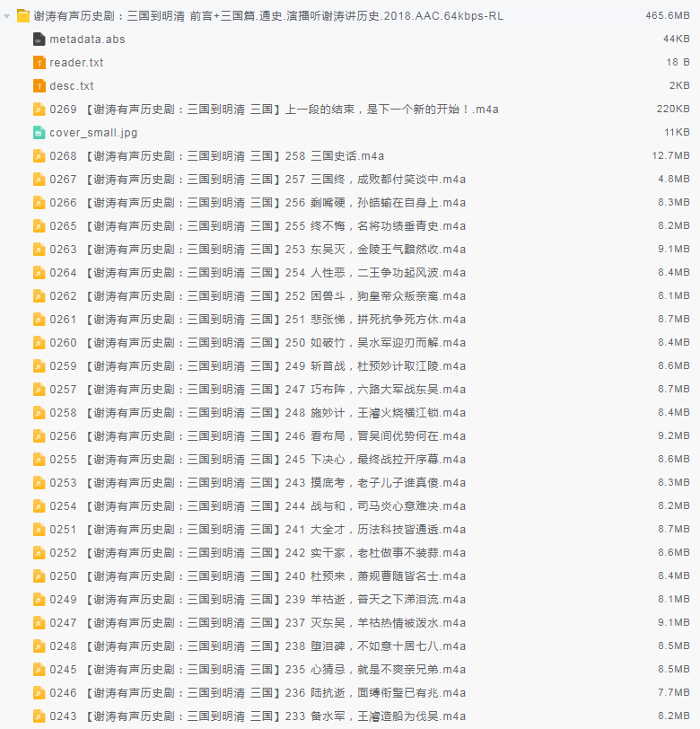Click the desc.txt text file icon
Image resolution: width=700 pixels, height=729 pixels.
coord(39,86)
